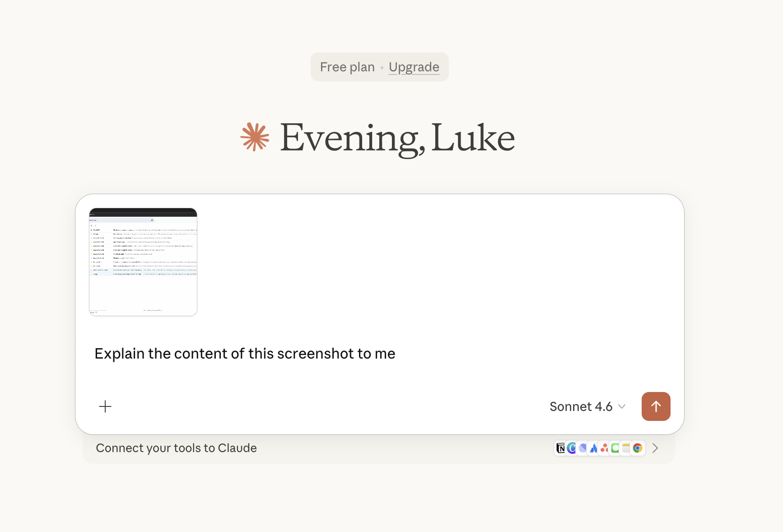Select the Notion connector icon
783x532 pixels.
561,448
